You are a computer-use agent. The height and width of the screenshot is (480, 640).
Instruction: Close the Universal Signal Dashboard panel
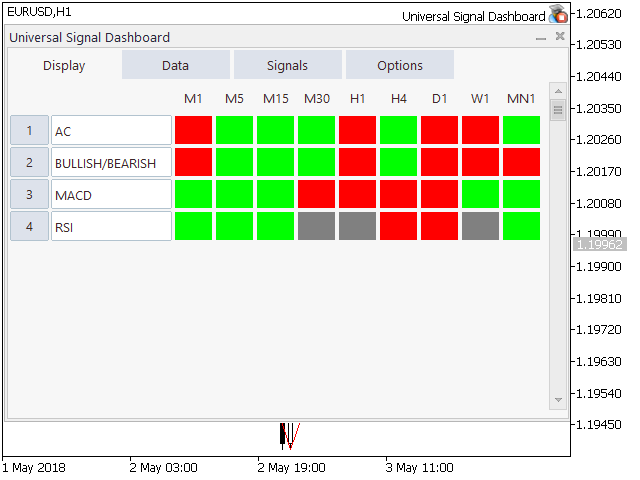560,37
